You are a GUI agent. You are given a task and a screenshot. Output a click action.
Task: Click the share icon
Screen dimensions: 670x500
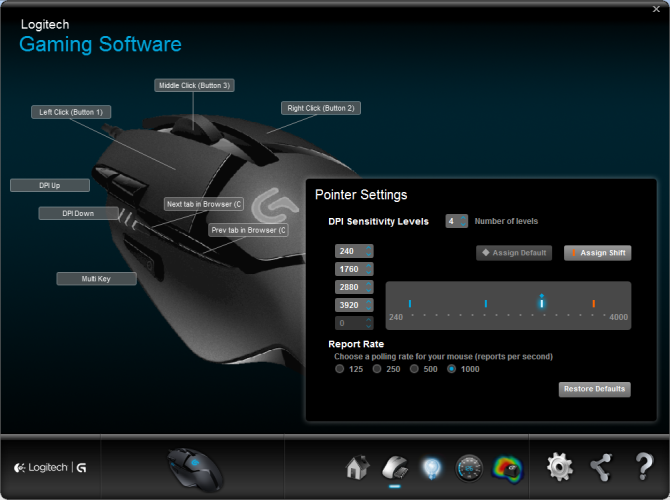(601, 467)
